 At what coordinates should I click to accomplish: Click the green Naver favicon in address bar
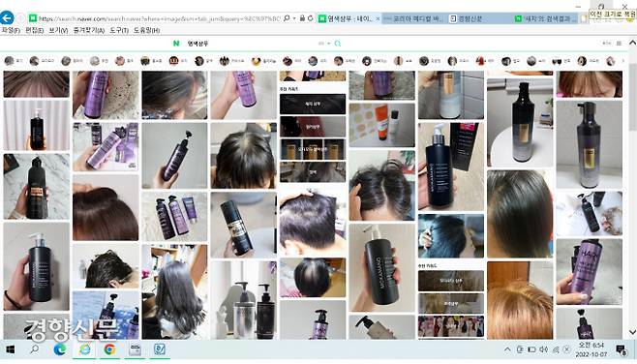point(33,18)
